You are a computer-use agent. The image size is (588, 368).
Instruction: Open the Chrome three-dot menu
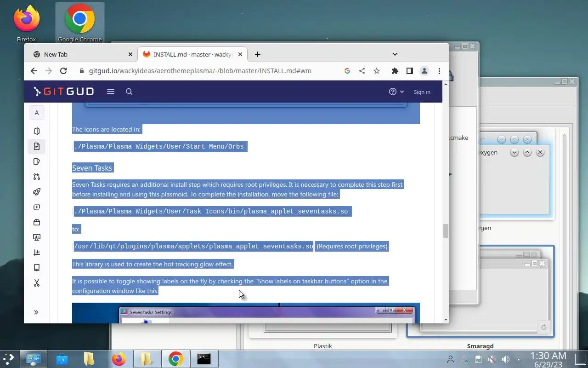[439, 71]
